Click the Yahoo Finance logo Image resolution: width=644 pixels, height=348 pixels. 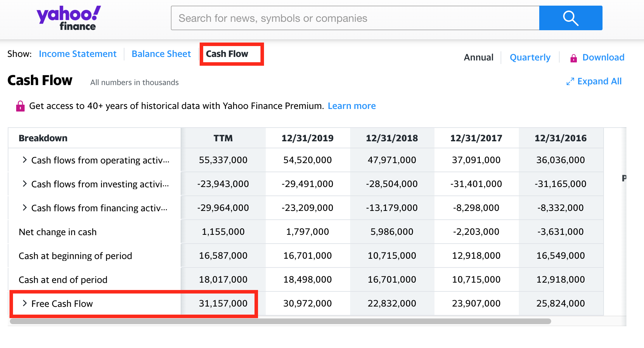click(69, 18)
